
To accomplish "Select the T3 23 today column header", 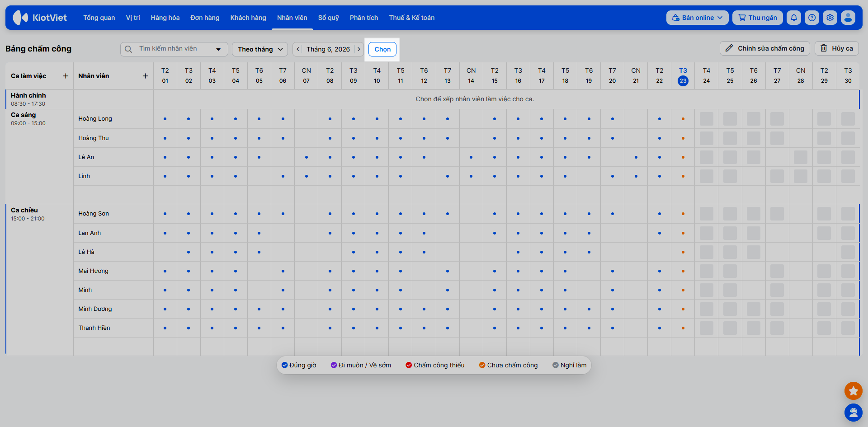I will coord(683,76).
